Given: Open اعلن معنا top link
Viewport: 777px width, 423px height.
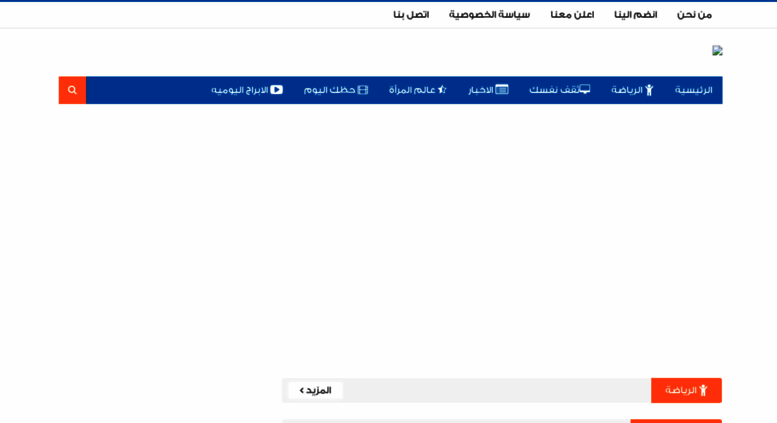Looking at the screenshot, I should click(x=572, y=15).
